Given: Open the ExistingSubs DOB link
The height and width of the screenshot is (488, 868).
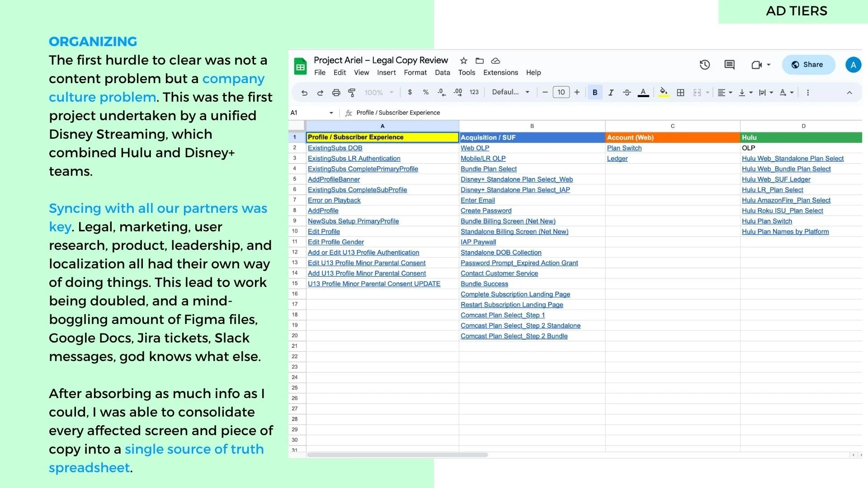Looking at the screenshot, I should coord(335,148).
